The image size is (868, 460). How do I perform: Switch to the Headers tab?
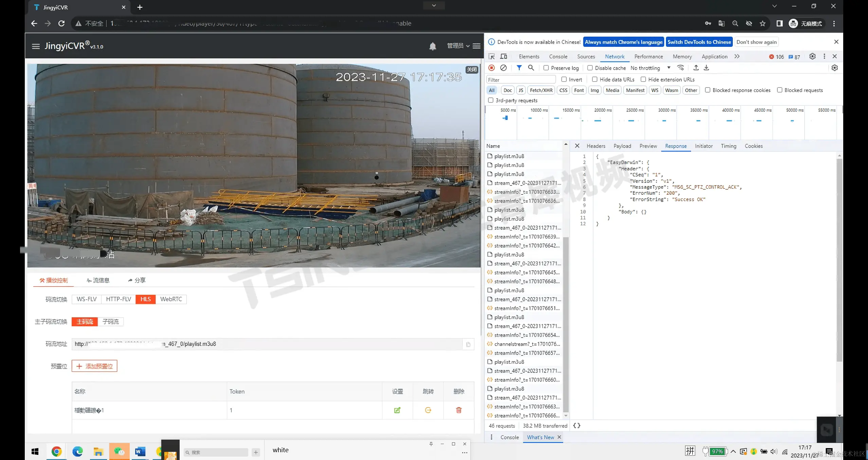point(596,146)
